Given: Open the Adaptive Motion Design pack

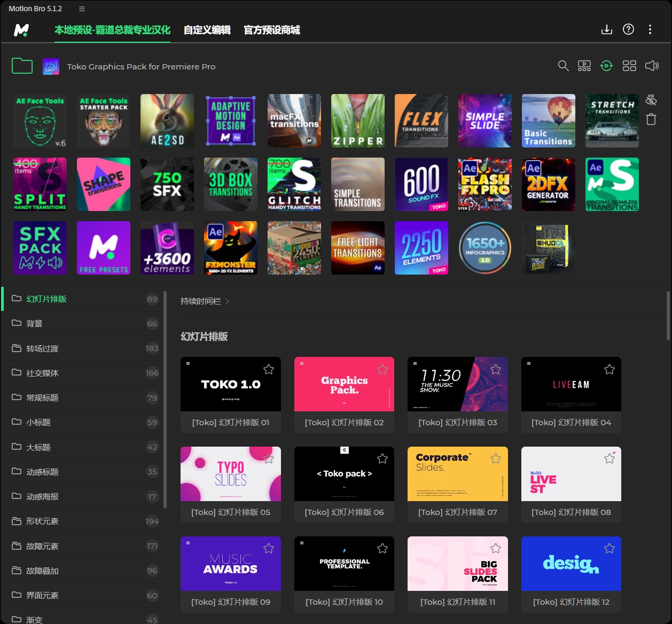Looking at the screenshot, I should tap(231, 121).
